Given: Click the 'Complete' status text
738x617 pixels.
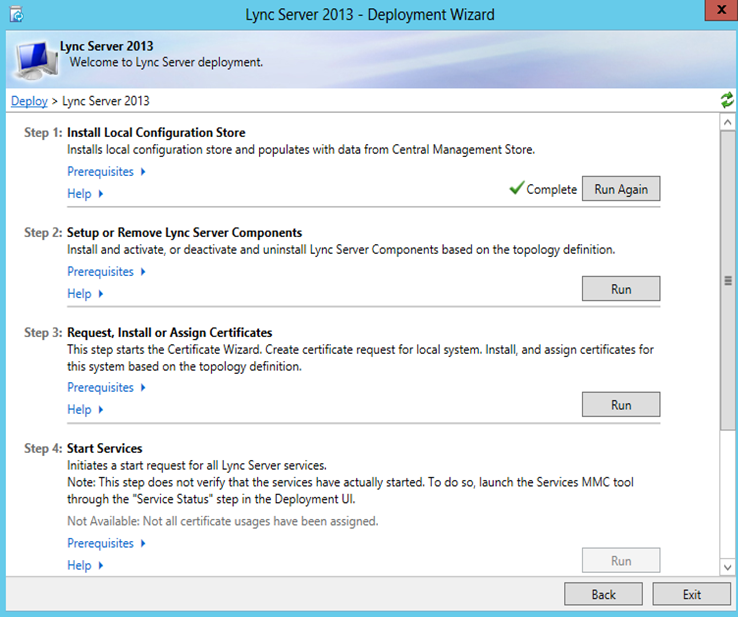Looking at the screenshot, I should pos(551,189).
